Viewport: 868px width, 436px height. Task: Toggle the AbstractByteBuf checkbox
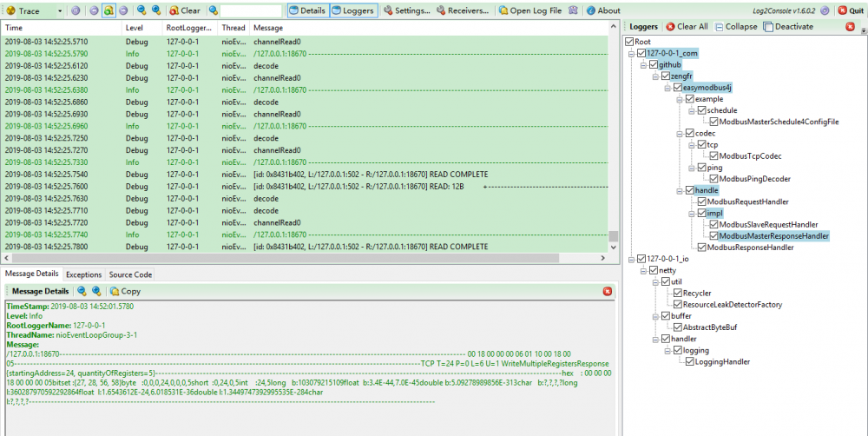pyautogui.click(x=677, y=327)
